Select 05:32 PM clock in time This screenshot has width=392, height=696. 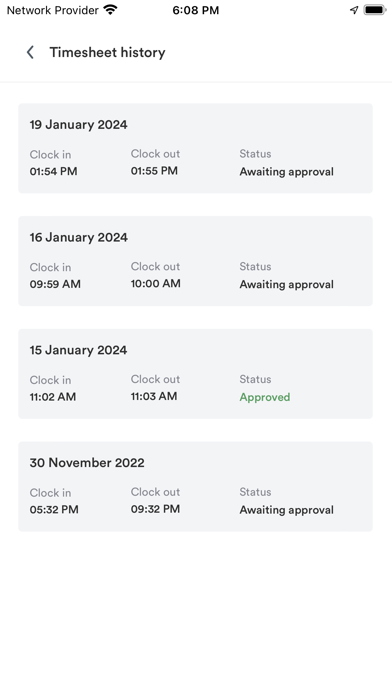[54, 510]
